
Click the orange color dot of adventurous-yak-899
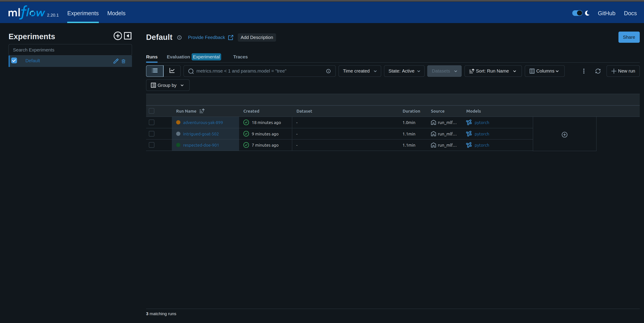pos(178,122)
